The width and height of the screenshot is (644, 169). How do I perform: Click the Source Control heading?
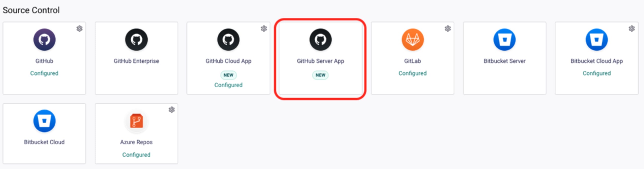(31, 10)
